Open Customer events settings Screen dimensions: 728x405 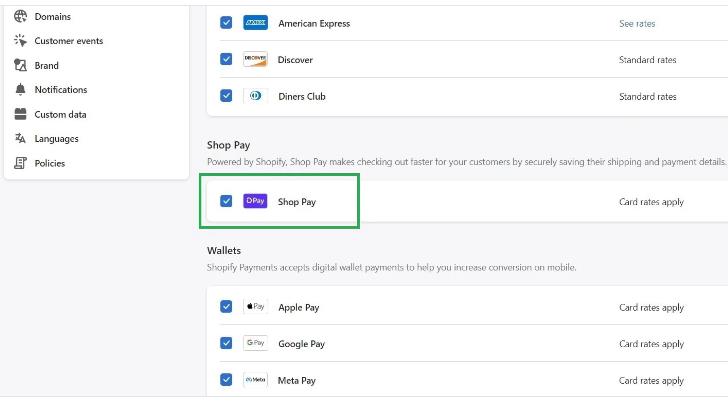69,41
